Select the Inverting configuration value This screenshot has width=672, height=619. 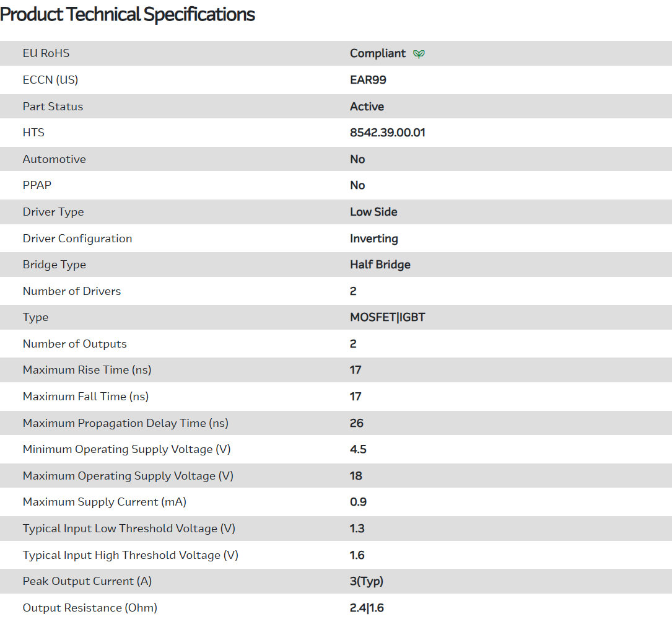coord(373,239)
